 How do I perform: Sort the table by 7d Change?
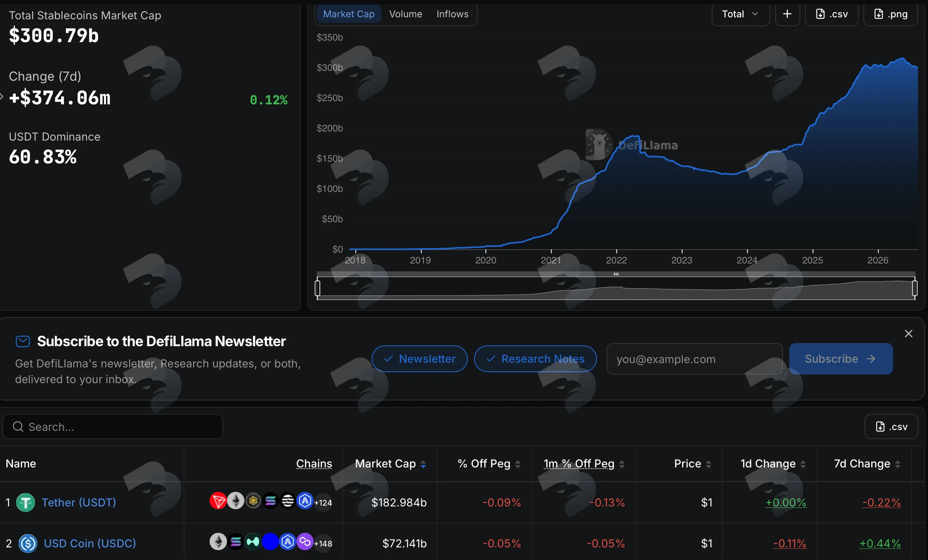[867, 464]
